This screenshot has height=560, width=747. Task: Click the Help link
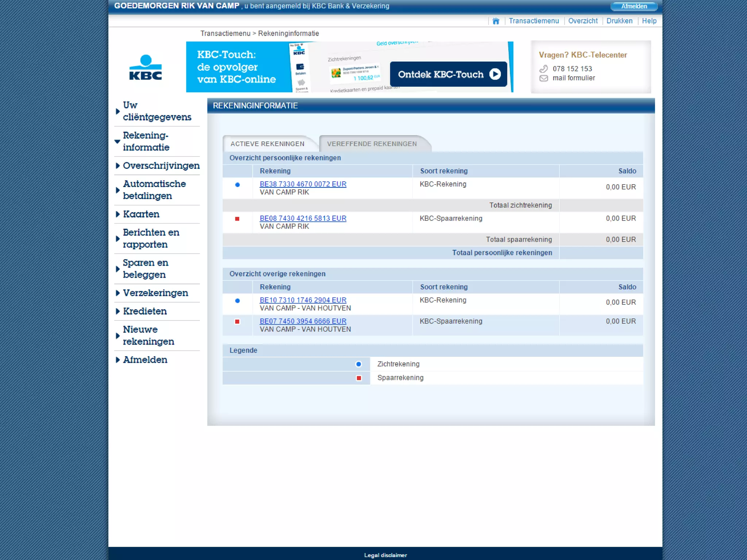pyautogui.click(x=649, y=21)
